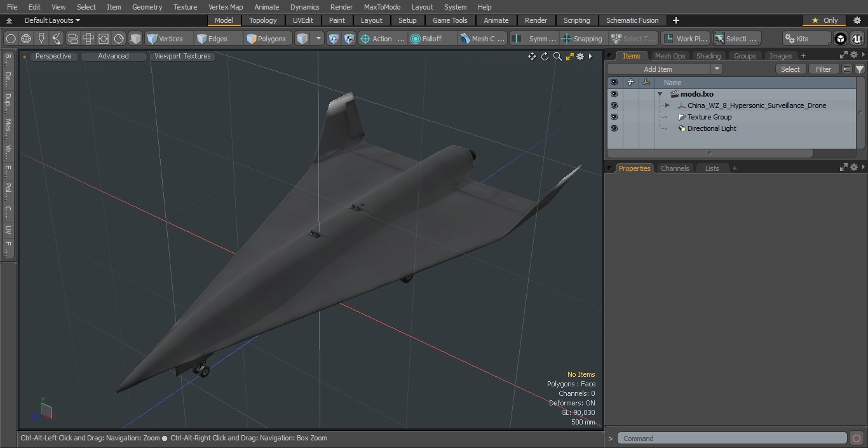The image size is (868, 448).
Task: Click the solid cube shaded mode icon
Action: 135,39
